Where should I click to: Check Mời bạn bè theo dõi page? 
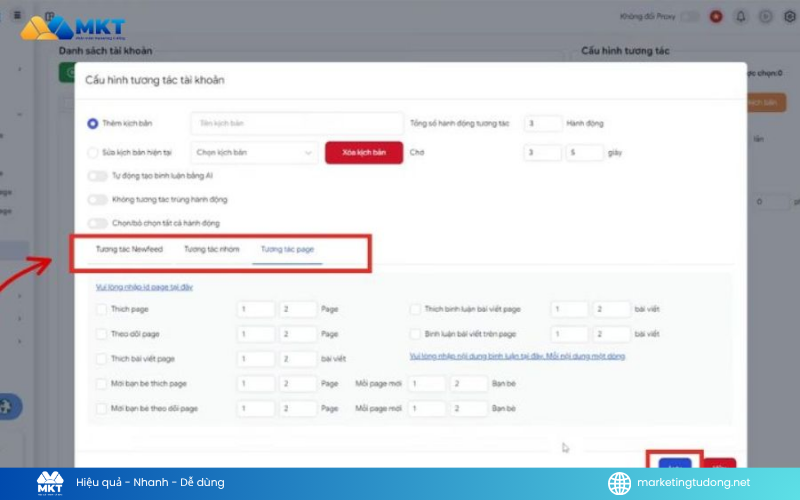click(102, 409)
